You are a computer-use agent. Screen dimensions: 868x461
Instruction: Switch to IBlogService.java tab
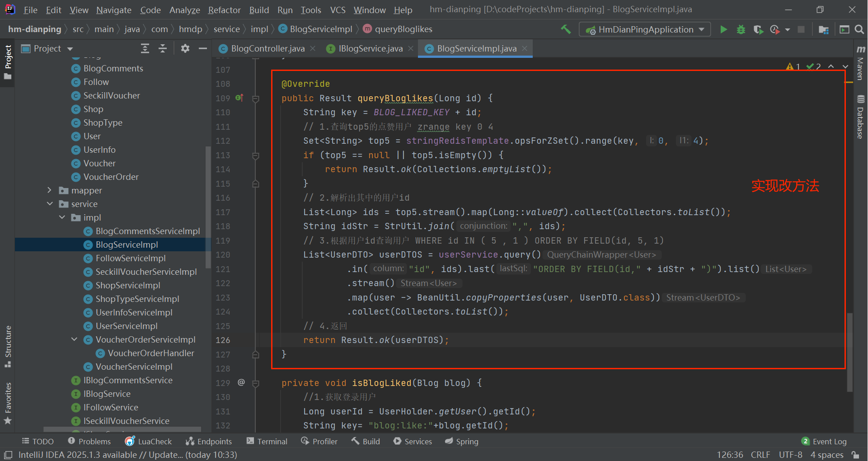coord(371,48)
